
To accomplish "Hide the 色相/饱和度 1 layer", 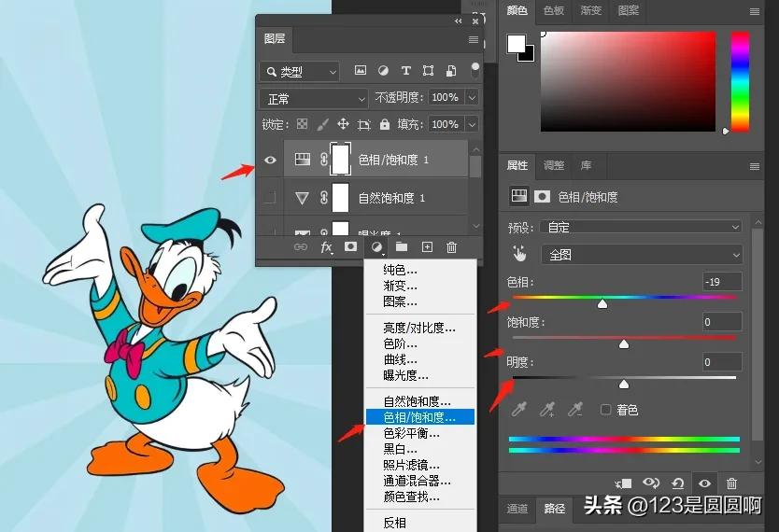I will click(x=270, y=160).
